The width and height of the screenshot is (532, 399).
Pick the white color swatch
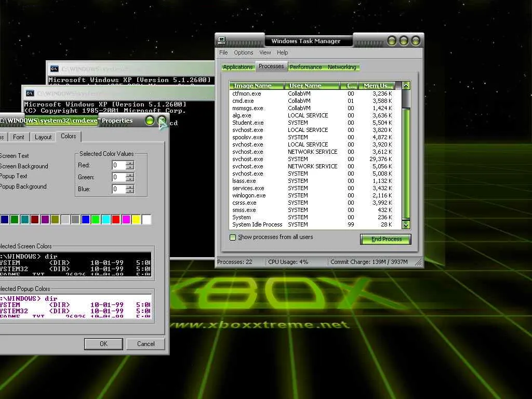click(x=147, y=220)
